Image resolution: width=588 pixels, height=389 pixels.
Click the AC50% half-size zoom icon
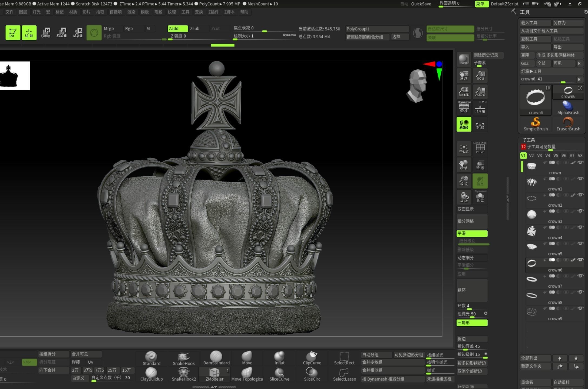coord(480,92)
